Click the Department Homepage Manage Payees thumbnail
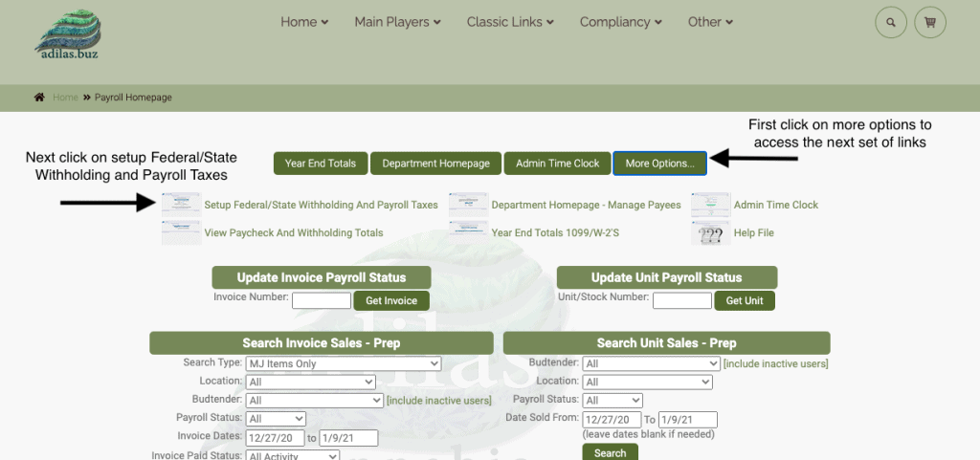The height and width of the screenshot is (460, 980). click(x=469, y=205)
